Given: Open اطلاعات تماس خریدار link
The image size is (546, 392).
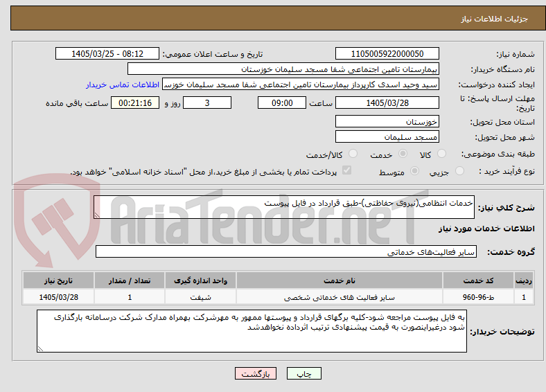Looking at the screenshot, I should click(123, 84).
